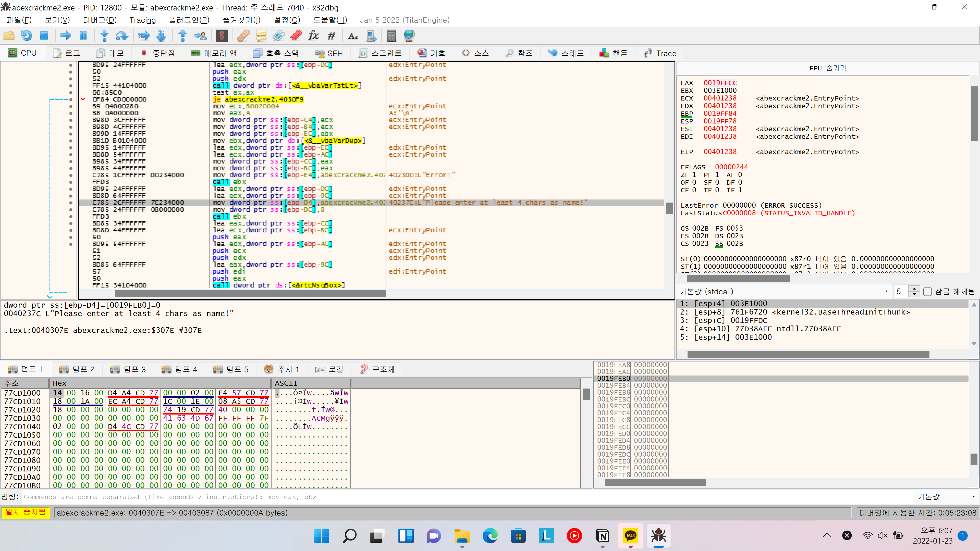
Task: Click the Windows Start button
Action: pyautogui.click(x=322, y=536)
